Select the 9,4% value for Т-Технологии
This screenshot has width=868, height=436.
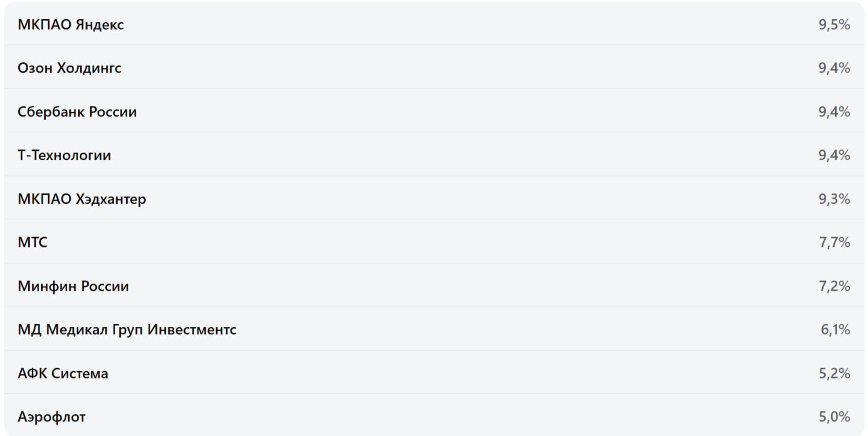834,155
